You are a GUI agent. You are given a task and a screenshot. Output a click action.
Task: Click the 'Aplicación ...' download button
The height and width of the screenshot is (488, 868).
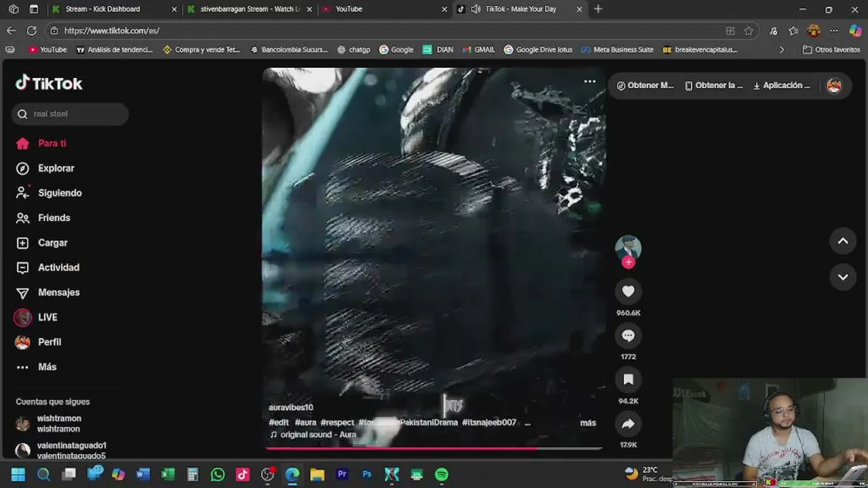click(782, 85)
